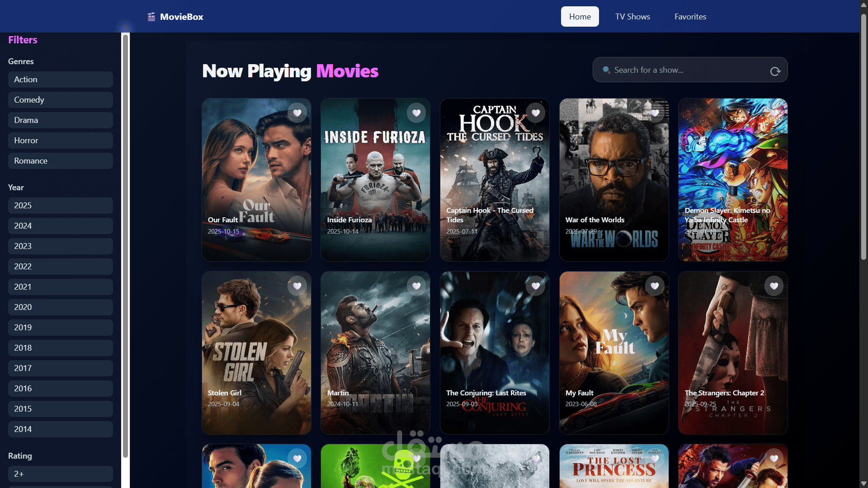This screenshot has height=488, width=868.
Task: Favorite Inside Furioza with its heart icon
Action: pos(416,113)
